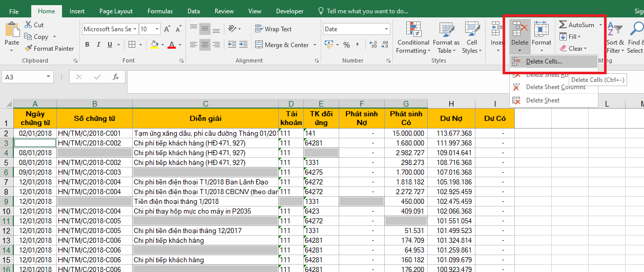Toggle Bold formatting
Viewport: 644px width, 272px height.
coord(87,45)
